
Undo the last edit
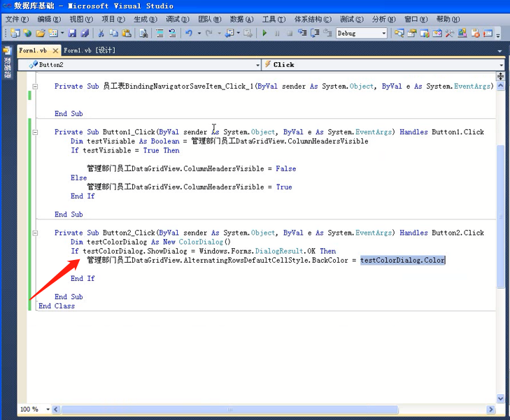pos(189,33)
